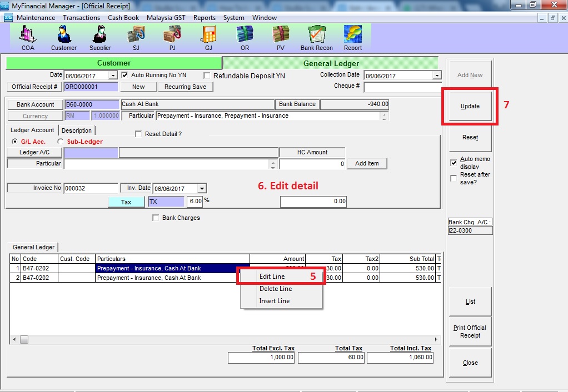
Task: Click the PJ purchase journal icon
Action: pos(172,37)
